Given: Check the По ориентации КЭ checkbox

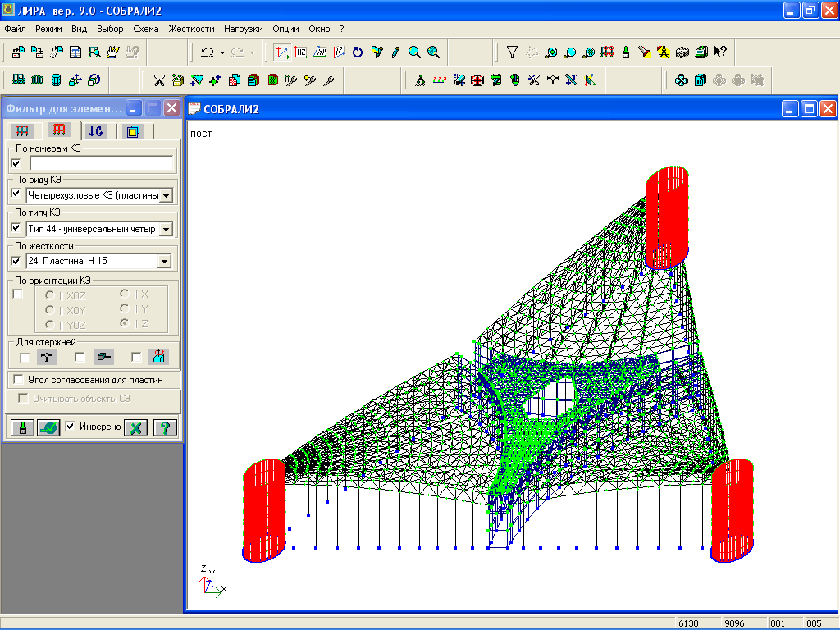Looking at the screenshot, I should point(18,294).
